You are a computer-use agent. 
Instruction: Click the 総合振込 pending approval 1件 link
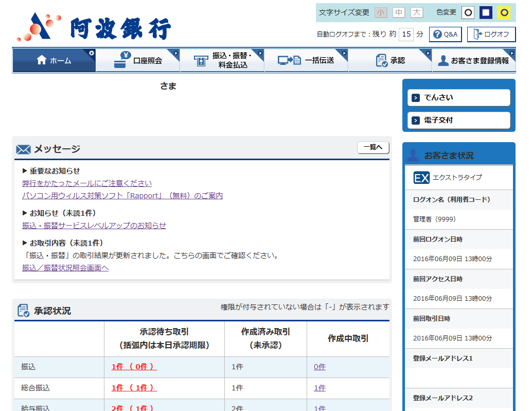134,388
